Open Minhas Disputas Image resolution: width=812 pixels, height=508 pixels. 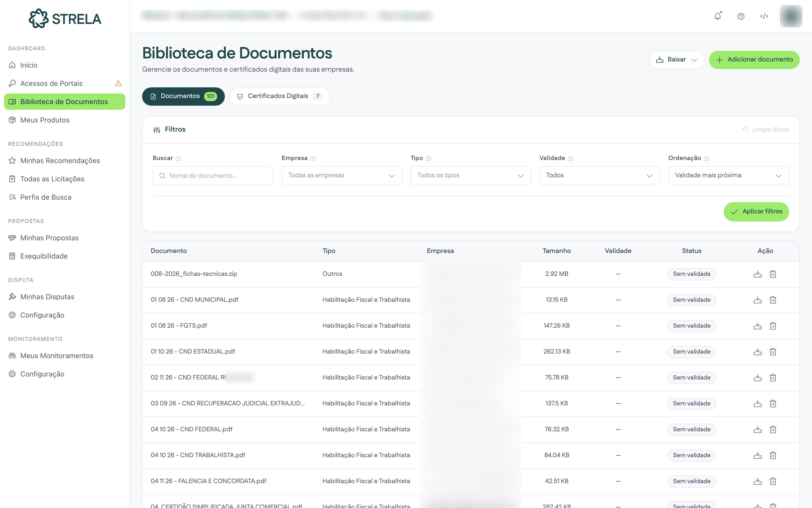[64, 297]
